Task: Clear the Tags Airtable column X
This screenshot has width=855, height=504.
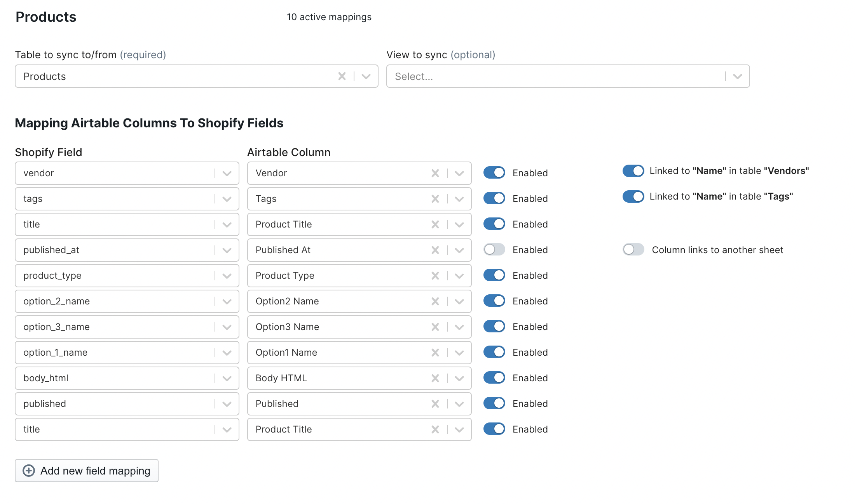Action: [x=435, y=199]
